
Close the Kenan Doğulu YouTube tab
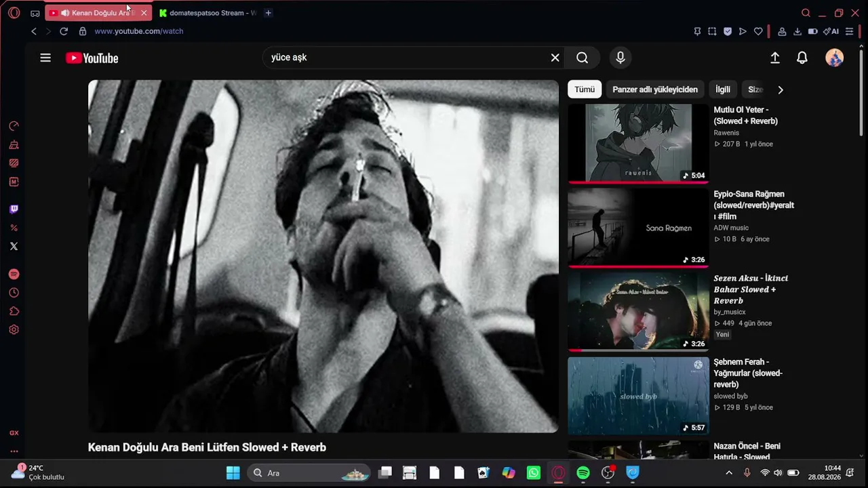pyautogui.click(x=144, y=13)
